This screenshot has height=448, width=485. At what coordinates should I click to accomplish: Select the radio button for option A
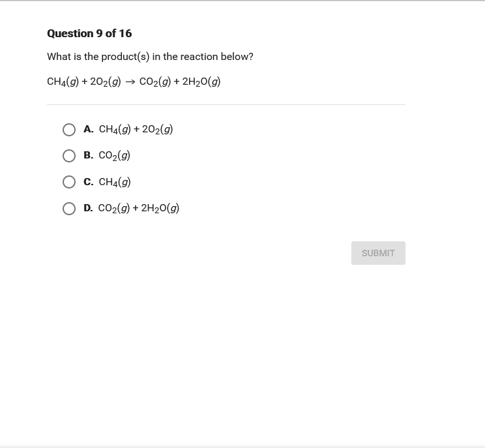pos(69,130)
